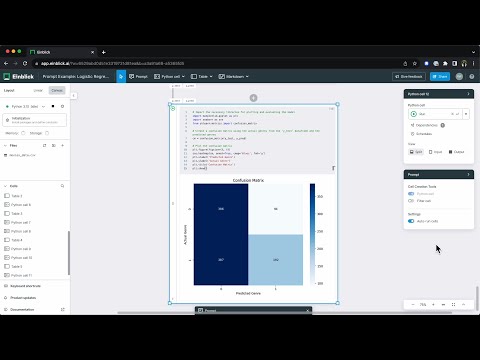The width and height of the screenshot is (480, 360).
Task: Set cell view to Input only
Action: [435, 152]
